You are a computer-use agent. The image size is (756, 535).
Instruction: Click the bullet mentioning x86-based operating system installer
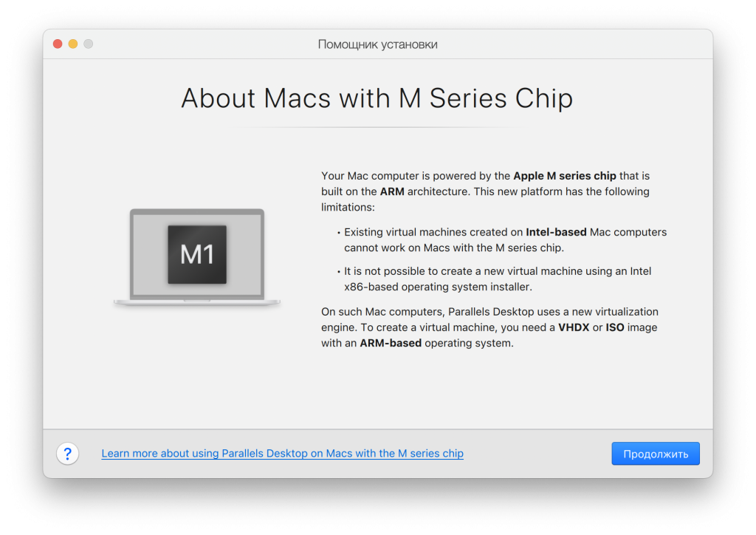498,279
